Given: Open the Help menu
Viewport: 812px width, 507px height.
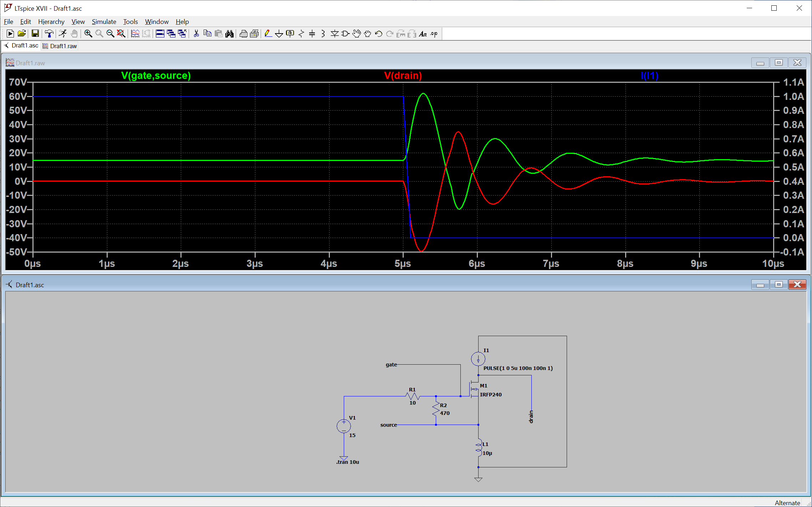Looking at the screenshot, I should 182,22.
